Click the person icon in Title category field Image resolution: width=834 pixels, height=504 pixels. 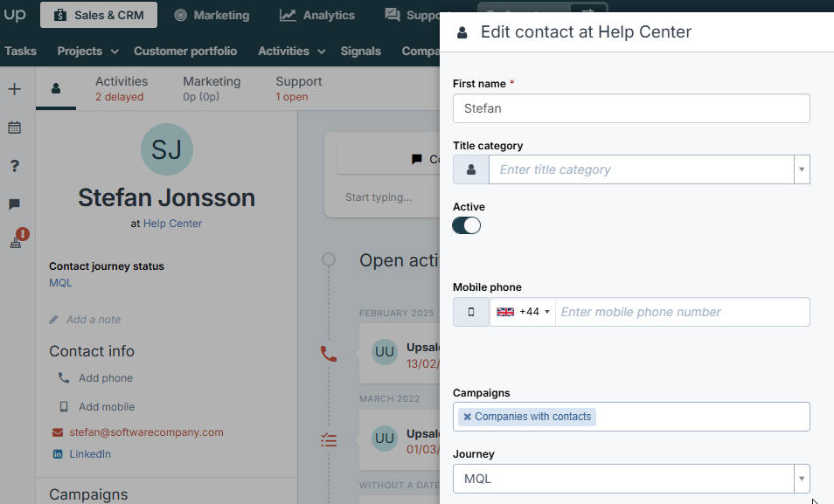click(x=471, y=169)
